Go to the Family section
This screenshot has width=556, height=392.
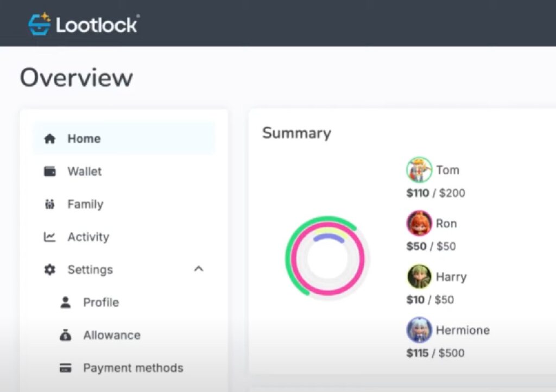85,205
